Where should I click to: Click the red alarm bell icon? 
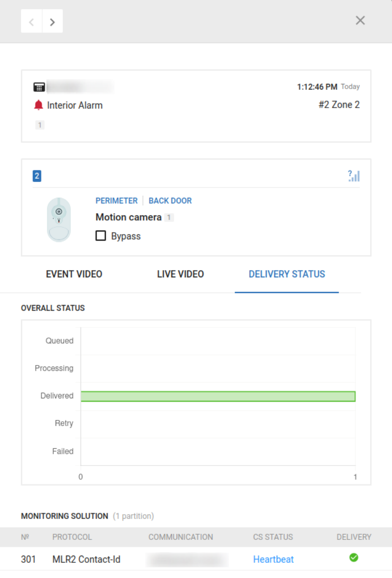pos(39,105)
